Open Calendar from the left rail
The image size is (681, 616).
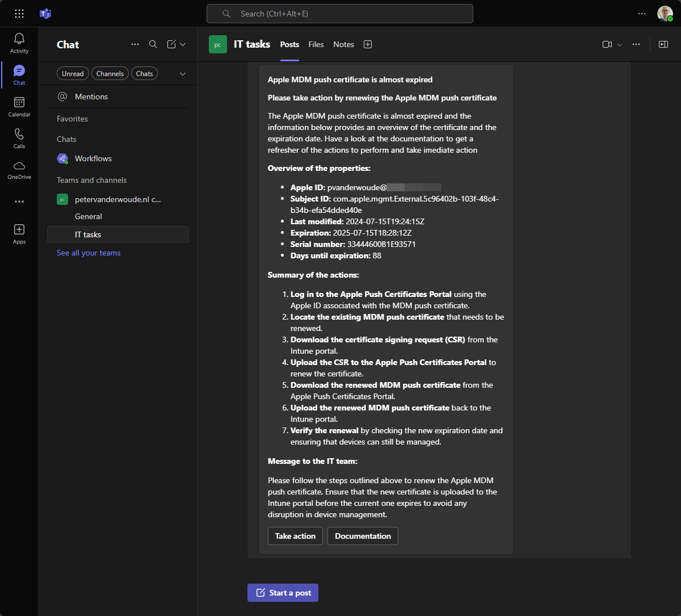19,107
